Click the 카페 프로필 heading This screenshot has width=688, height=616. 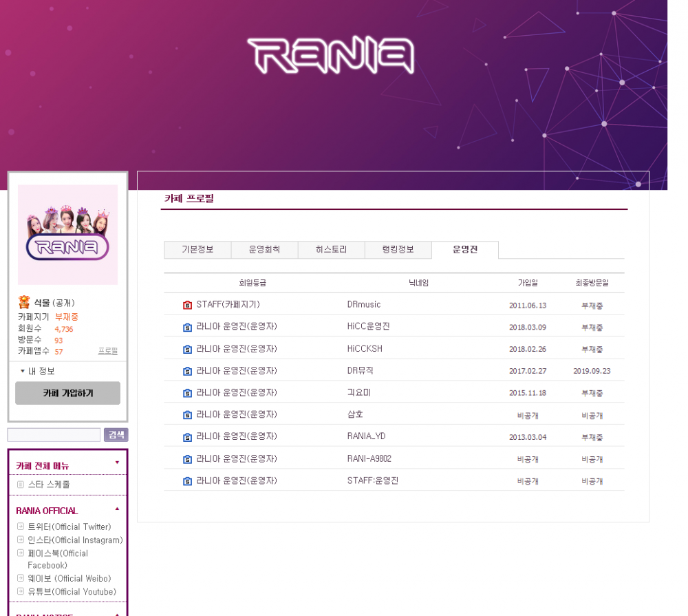189,198
